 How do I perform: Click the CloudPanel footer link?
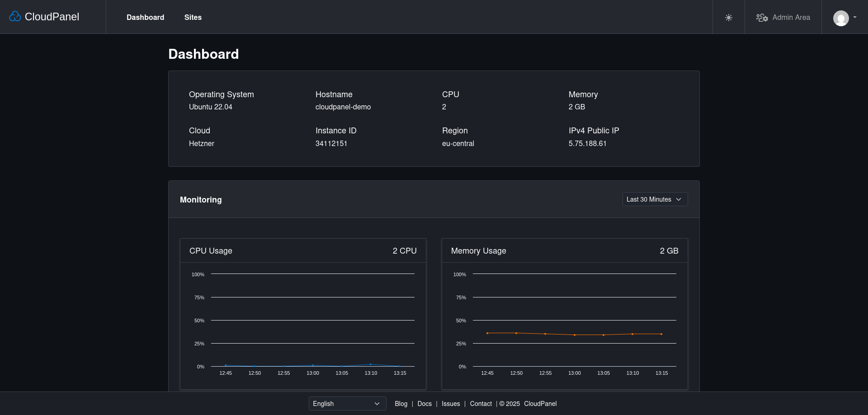540,404
